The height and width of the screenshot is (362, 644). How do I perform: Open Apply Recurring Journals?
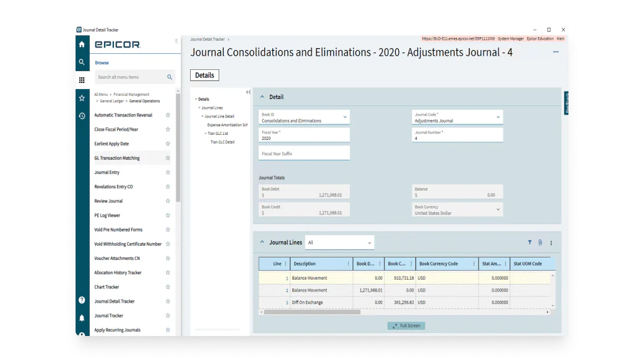[x=118, y=330]
